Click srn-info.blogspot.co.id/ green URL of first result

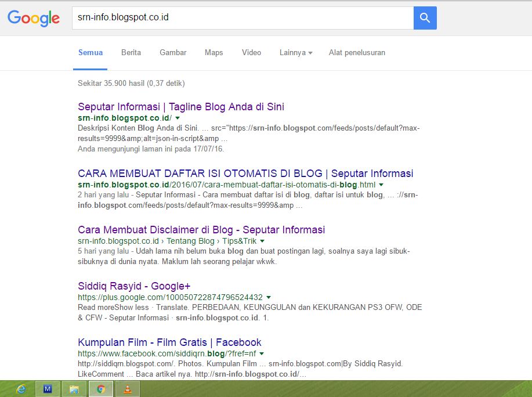click(x=125, y=118)
